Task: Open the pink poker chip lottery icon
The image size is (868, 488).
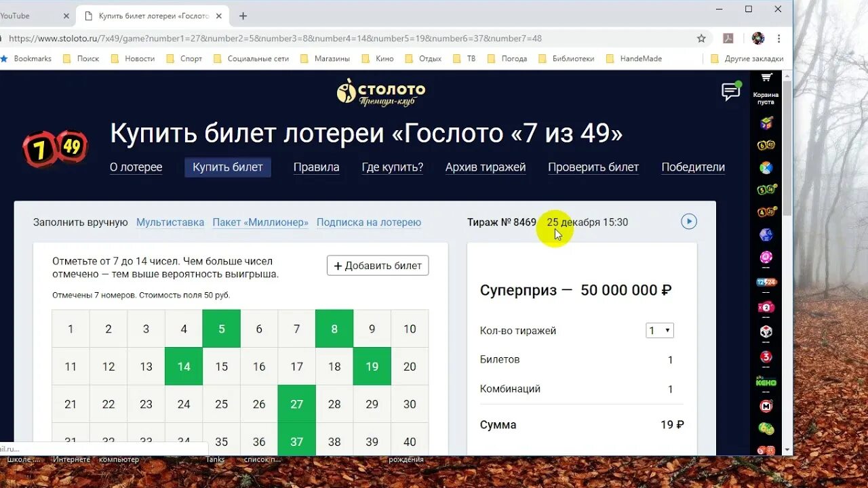Action: [x=766, y=257]
